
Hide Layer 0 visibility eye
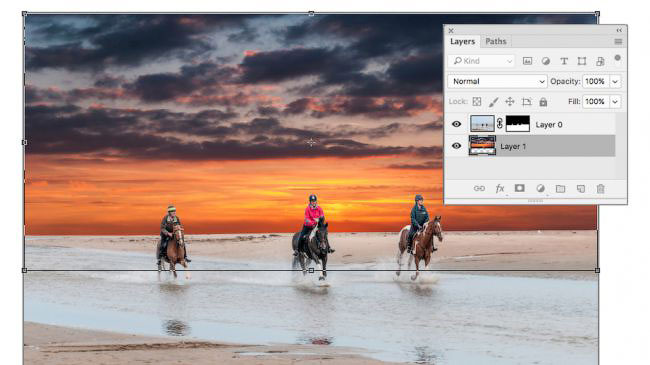(456, 124)
